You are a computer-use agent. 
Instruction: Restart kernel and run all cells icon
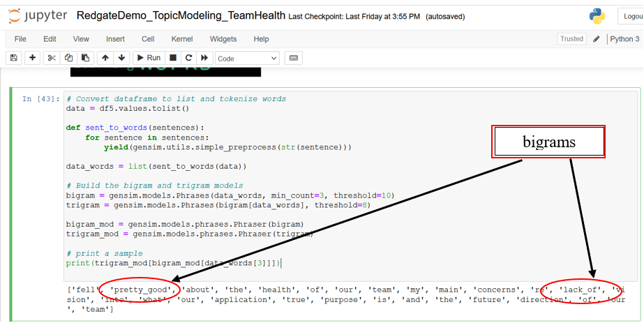pyautogui.click(x=204, y=58)
